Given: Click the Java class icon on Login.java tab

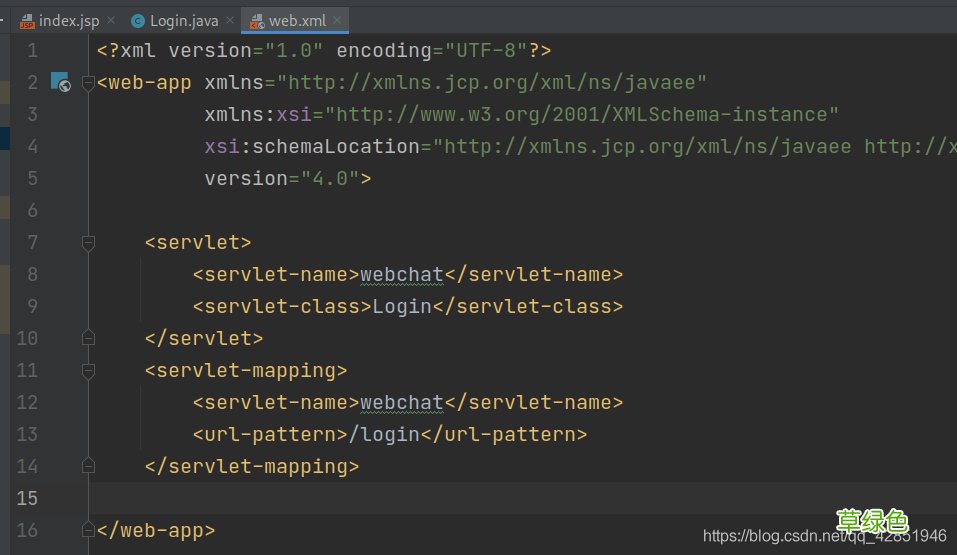Looking at the screenshot, I should click(x=138, y=21).
